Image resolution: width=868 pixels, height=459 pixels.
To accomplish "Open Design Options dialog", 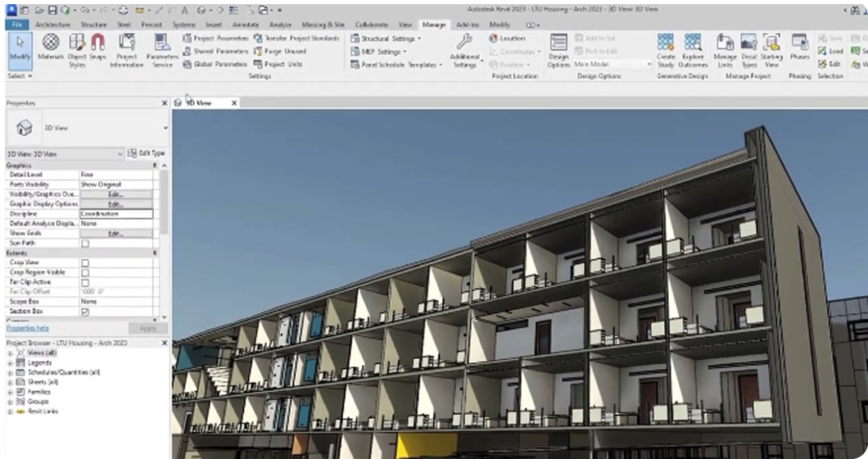I will 558,51.
